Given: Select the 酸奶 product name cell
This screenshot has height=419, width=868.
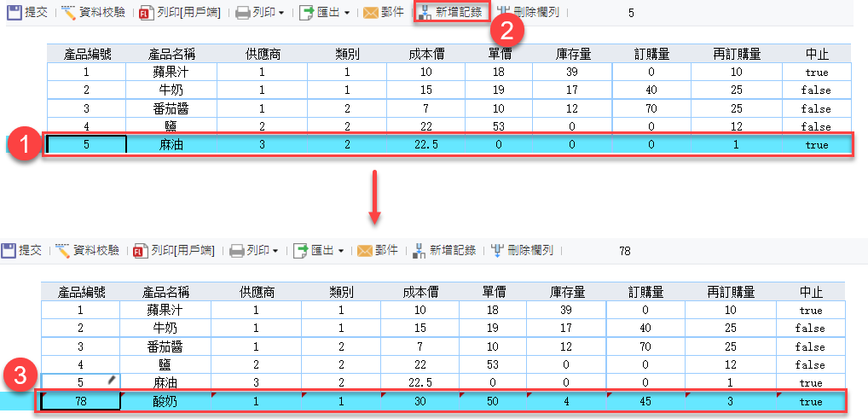Looking at the screenshot, I should point(165,402).
